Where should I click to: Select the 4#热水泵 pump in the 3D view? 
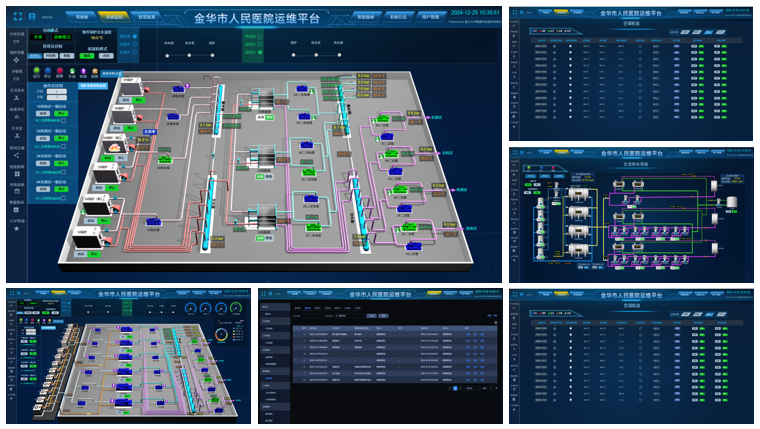click(x=178, y=89)
